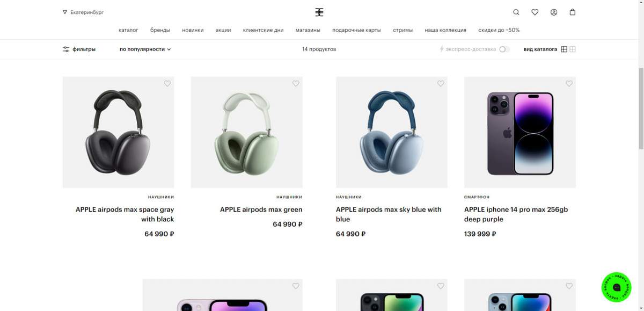644x311 pixels.
Task: Open the green chat support bubble
Action: (616, 287)
